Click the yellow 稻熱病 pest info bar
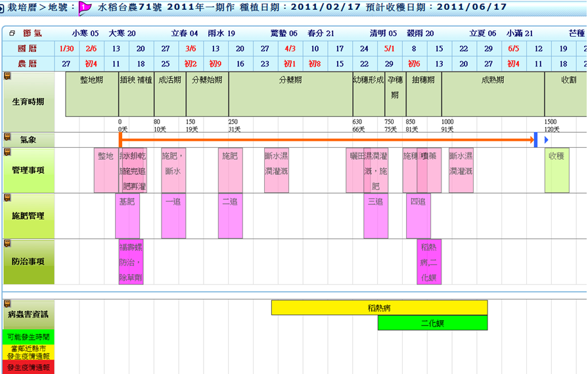588x374 pixels. click(380, 308)
